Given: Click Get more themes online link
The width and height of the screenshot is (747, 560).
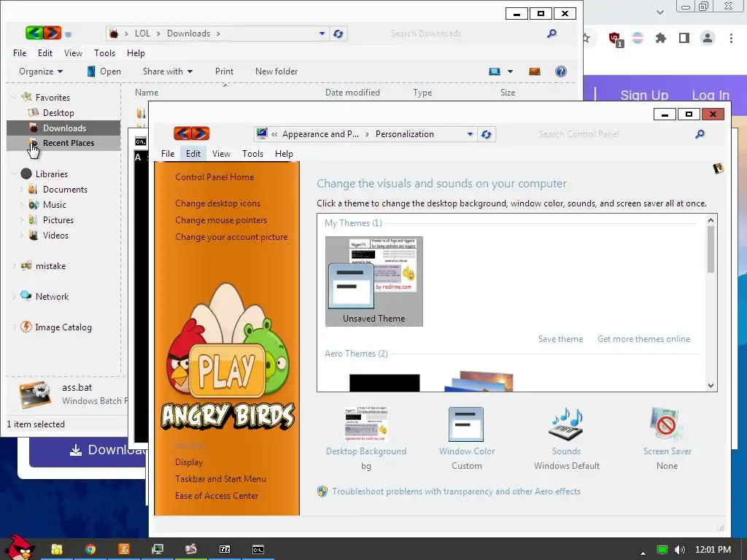Looking at the screenshot, I should pyautogui.click(x=643, y=338).
